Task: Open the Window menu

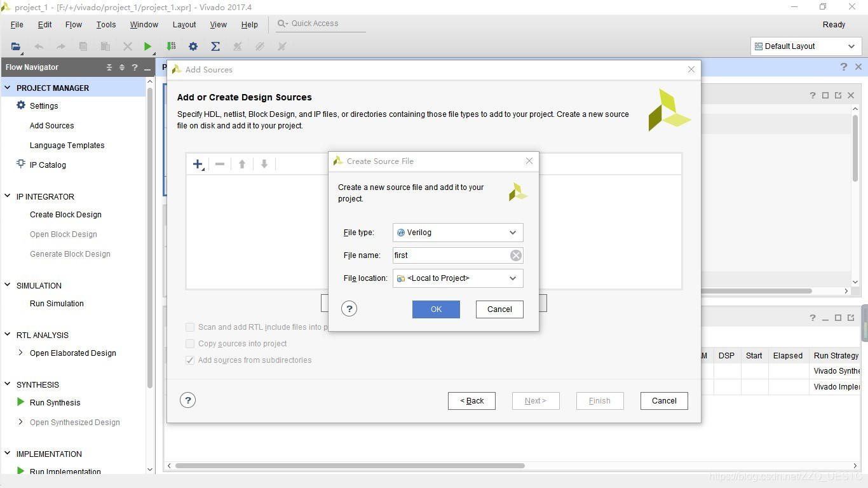Action: (144, 25)
